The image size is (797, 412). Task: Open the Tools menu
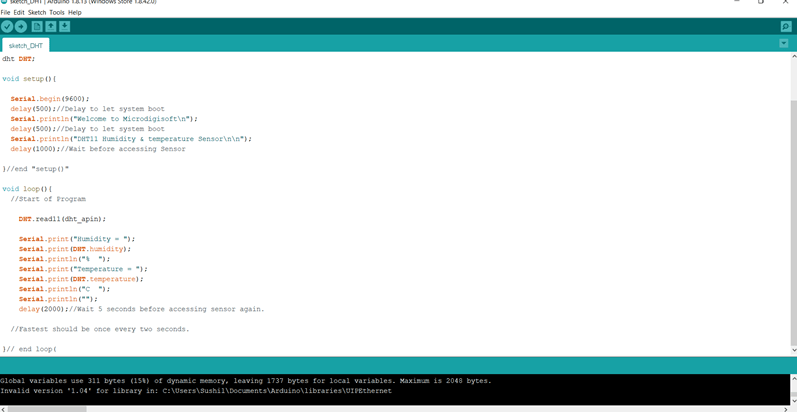point(57,12)
